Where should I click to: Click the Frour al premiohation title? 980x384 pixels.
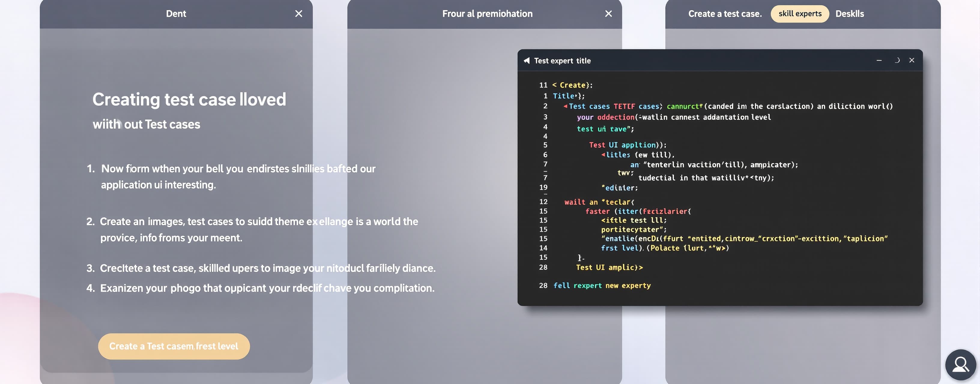point(487,14)
